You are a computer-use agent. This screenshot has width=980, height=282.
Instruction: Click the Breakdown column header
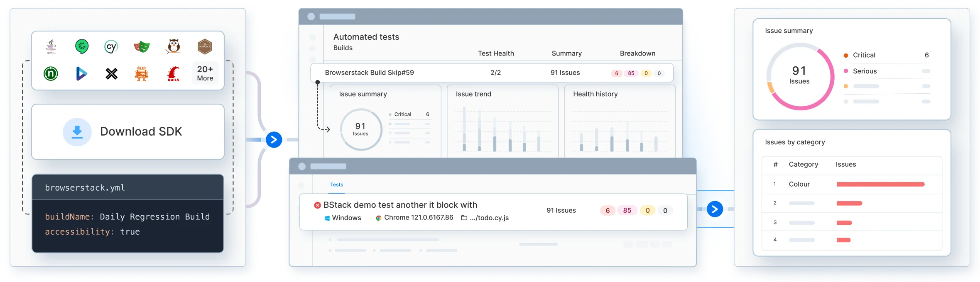coord(637,53)
